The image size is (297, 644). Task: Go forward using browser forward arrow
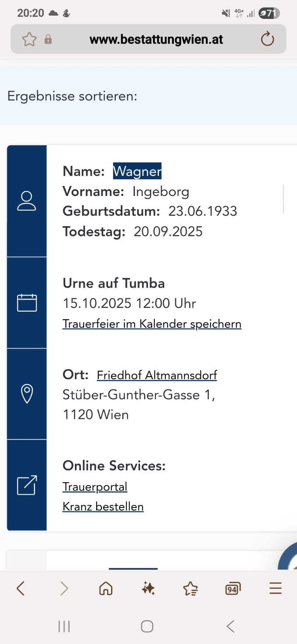(64, 588)
